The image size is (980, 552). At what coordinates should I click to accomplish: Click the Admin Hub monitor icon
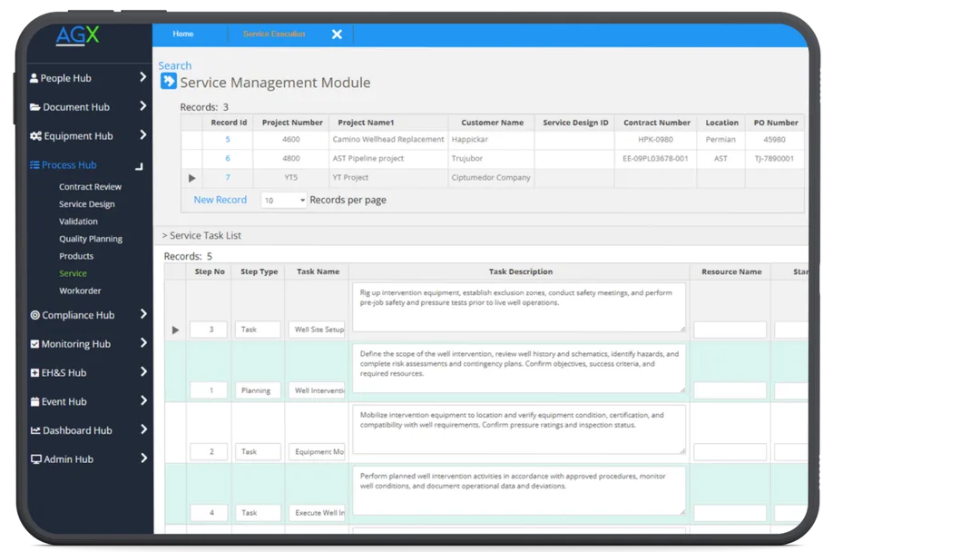(x=35, y=458)
